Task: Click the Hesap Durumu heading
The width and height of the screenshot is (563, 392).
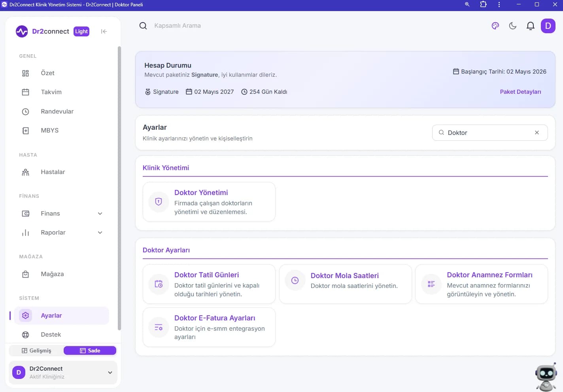Action: coord(168,65)
